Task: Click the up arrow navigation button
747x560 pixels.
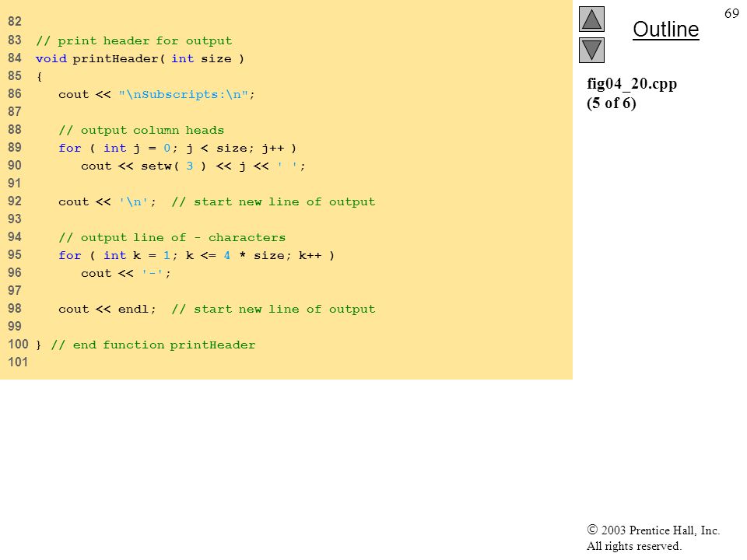Action: [x=591, y=19]
